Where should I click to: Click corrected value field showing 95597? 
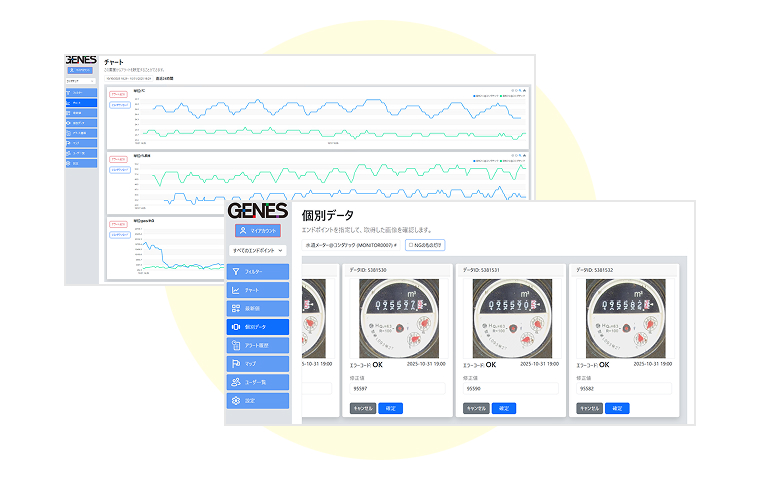click(394, 389)
